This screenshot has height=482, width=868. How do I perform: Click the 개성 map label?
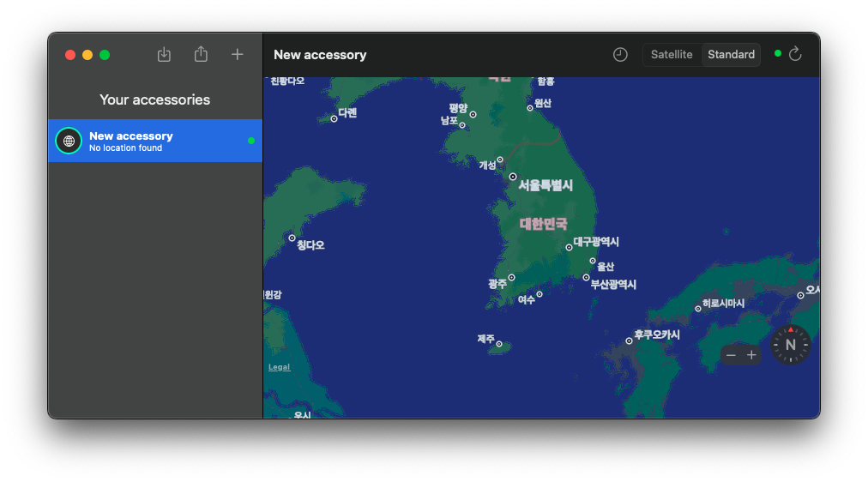click(487, 165)
